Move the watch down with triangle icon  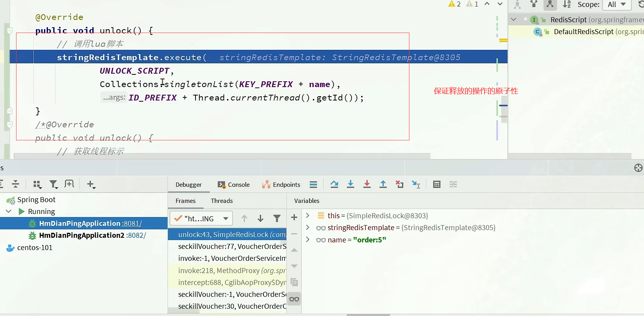[x=294, y=266]
